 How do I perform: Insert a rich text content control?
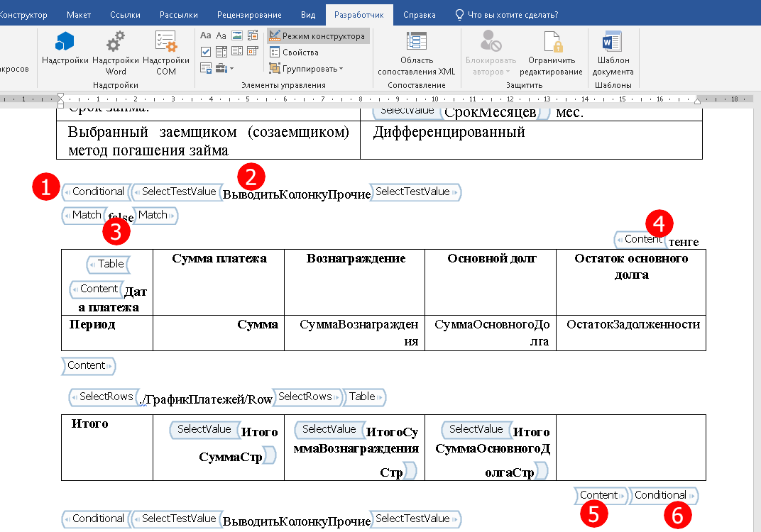click(x=206, y=35)
